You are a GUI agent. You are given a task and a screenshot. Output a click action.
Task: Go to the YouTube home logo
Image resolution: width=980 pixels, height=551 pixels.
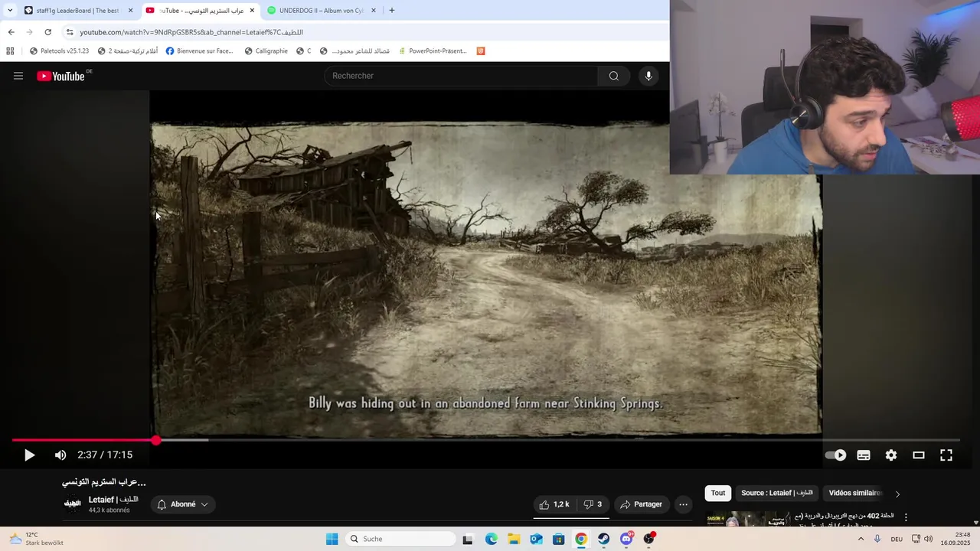point(60,76)
